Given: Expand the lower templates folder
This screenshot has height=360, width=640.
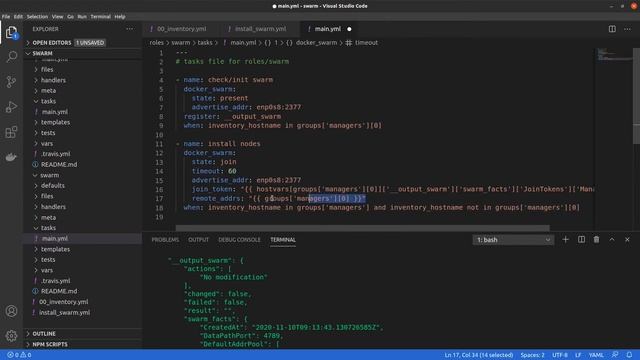Looking at the screenshot, I should pos(55,249).
